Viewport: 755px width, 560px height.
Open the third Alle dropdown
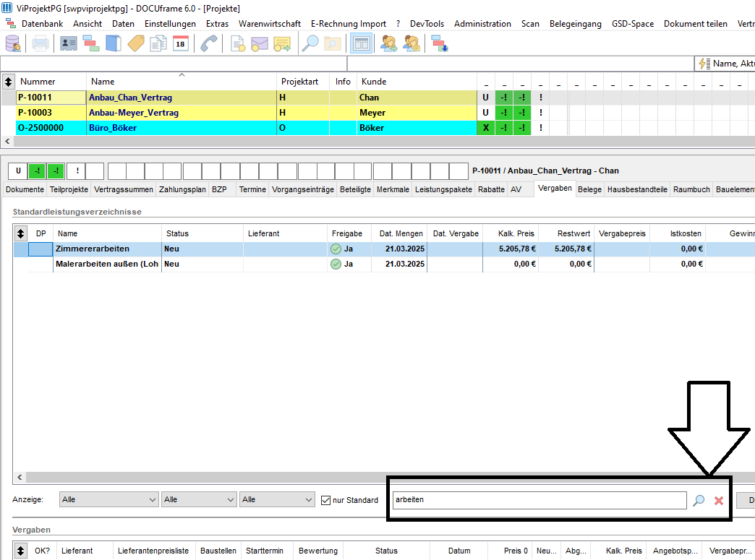coord(278,499)
